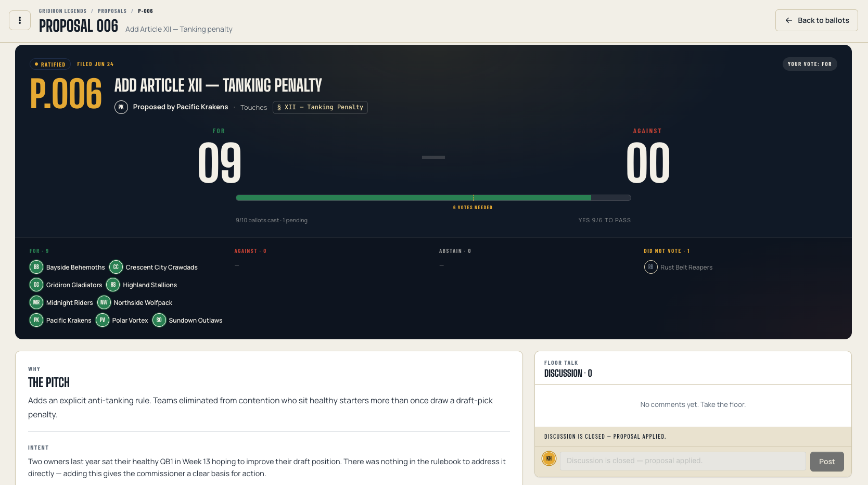Click the 09 For vote count
This screenshot has width=868, height=485.
coord(220,163)
